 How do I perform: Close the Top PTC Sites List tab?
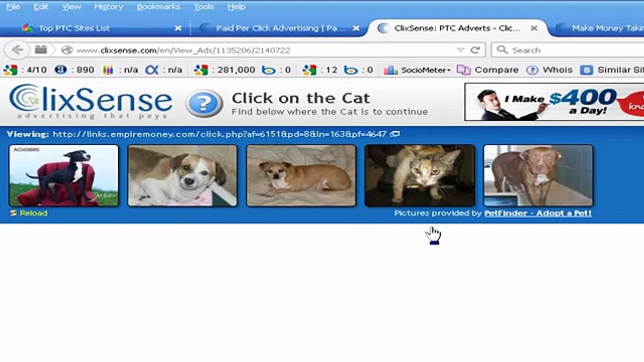click(178, 29)
